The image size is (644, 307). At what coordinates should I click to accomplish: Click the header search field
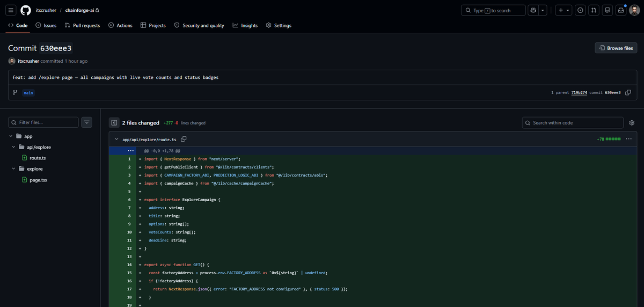pos(493,10)
